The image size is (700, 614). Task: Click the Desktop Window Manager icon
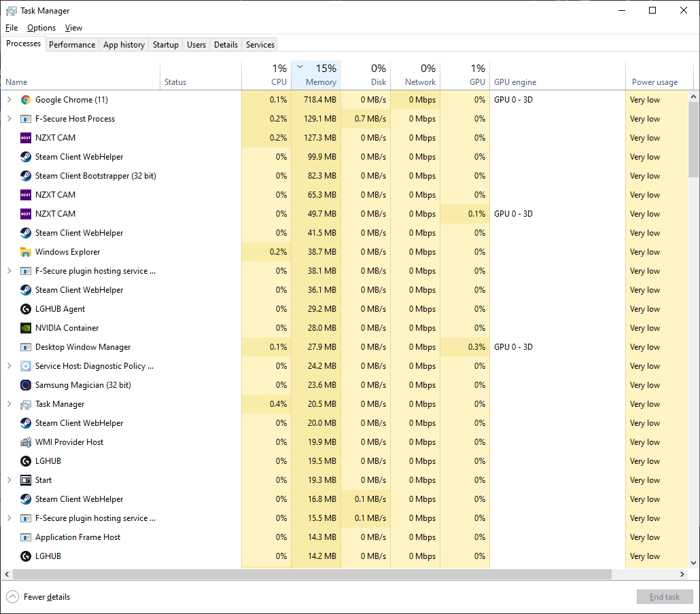tap(26, 347)
